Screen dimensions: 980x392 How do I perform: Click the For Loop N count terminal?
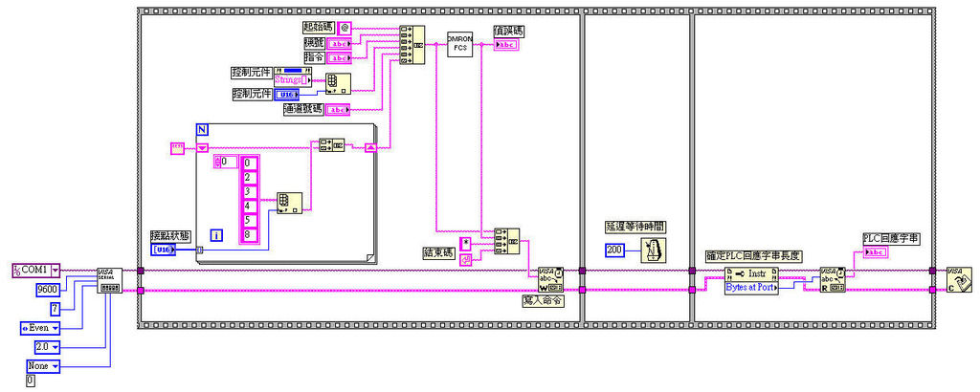pyautogui.click(x=202, y=130)
